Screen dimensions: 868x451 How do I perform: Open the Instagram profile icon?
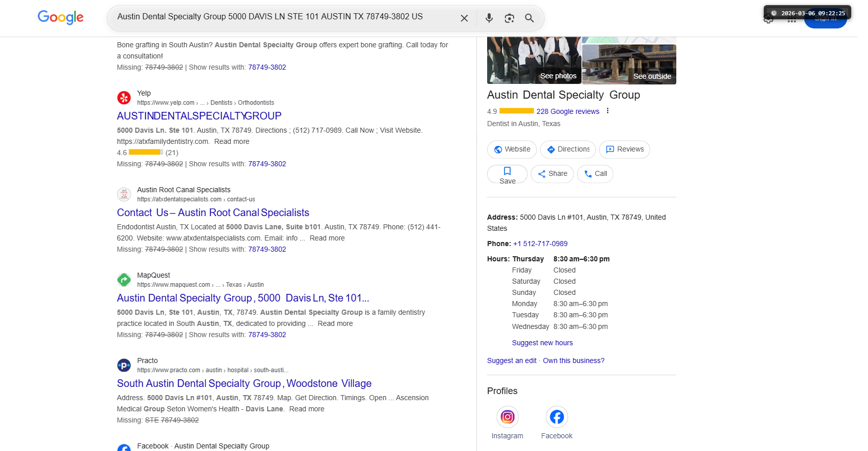507,417
